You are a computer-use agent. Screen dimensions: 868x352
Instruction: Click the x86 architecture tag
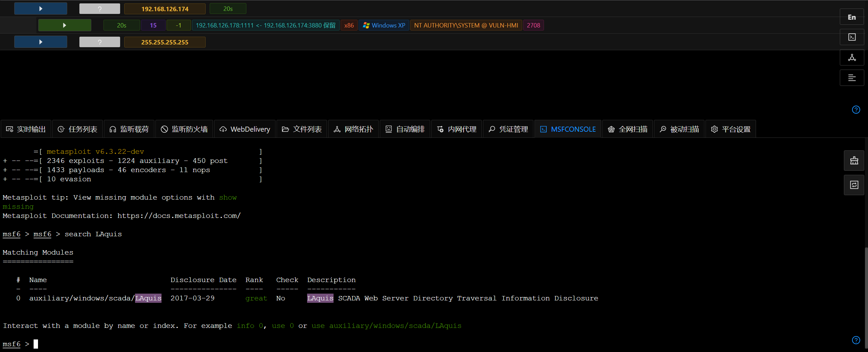(349, 25)
